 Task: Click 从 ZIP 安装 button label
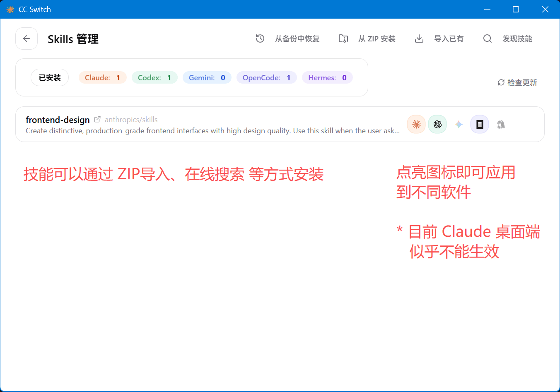pyautogui.click(x=377, y=38)
